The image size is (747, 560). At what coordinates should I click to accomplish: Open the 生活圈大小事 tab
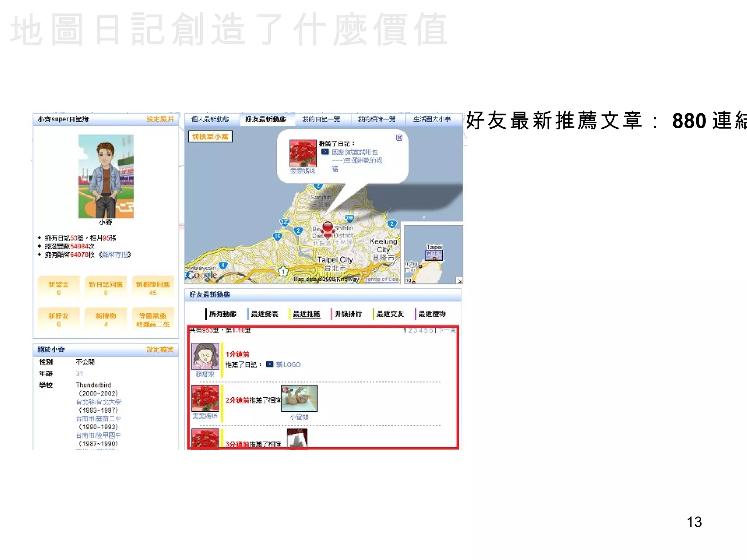(x=432, y=119)
